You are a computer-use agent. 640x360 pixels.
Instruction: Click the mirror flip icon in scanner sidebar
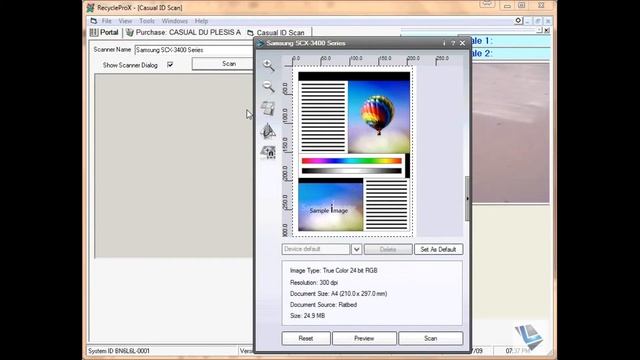coord(268,131)
